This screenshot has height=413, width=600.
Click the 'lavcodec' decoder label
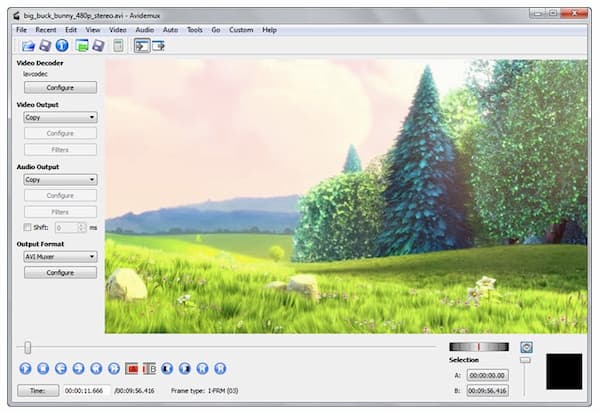tap(36, 74)
